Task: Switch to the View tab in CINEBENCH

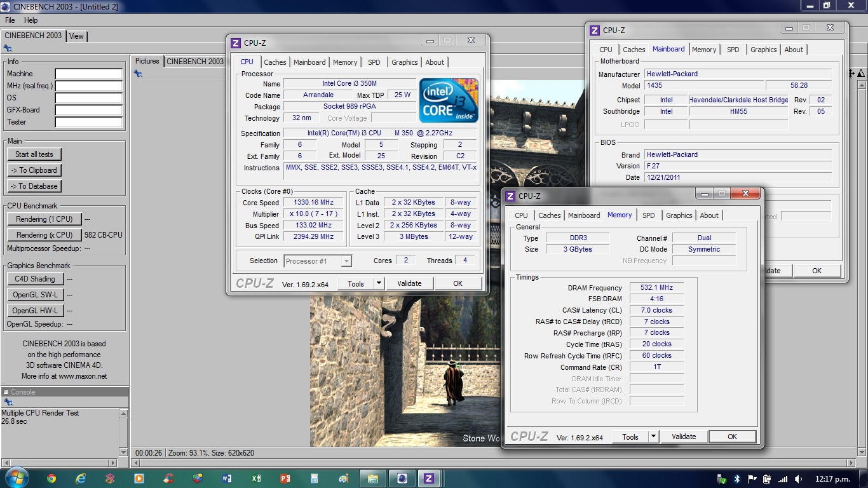Action: point(76,36)
